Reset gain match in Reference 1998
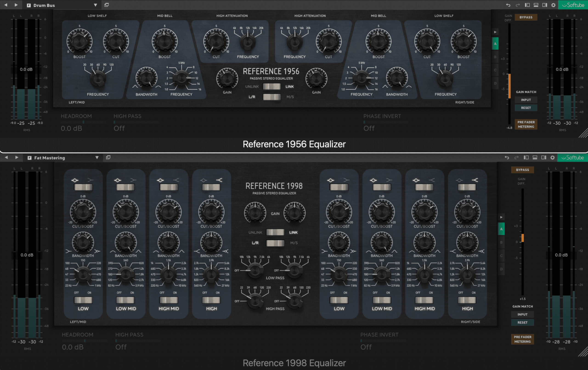 [x=522, y=322]
